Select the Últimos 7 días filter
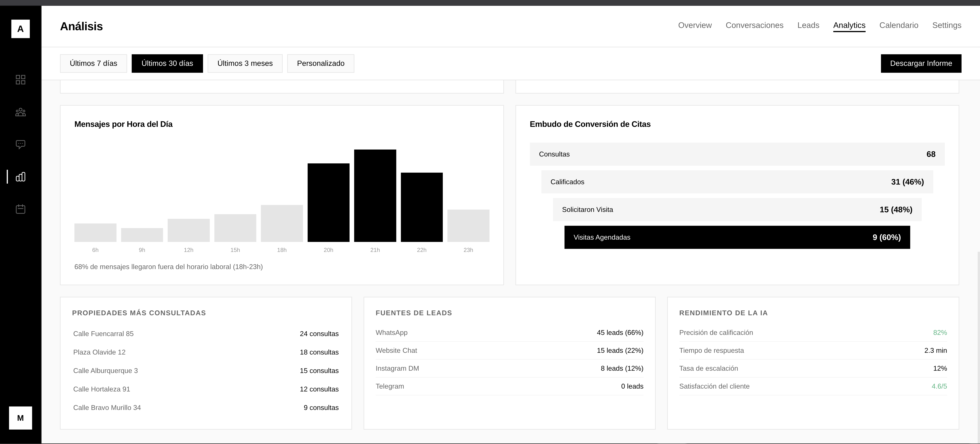This screenshot has width=980, height=444. coord(93,63)
